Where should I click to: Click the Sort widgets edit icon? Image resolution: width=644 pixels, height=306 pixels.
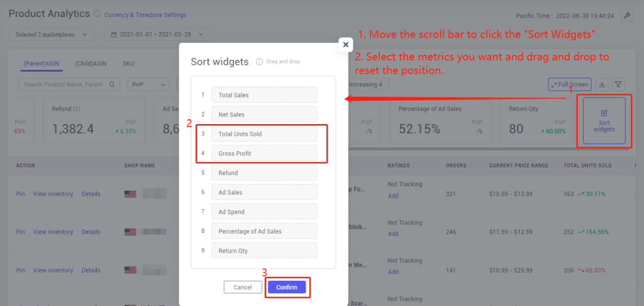click(604, 113)
